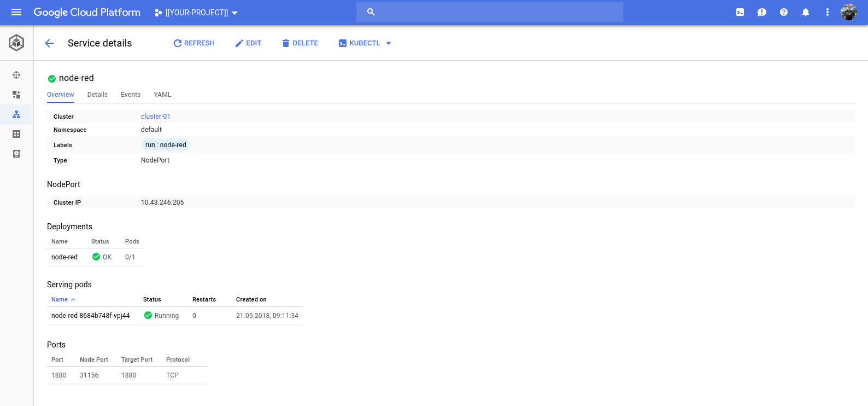Click the '0/1' pods value
This screenshot has height=406, width=868.
[130, 257]
